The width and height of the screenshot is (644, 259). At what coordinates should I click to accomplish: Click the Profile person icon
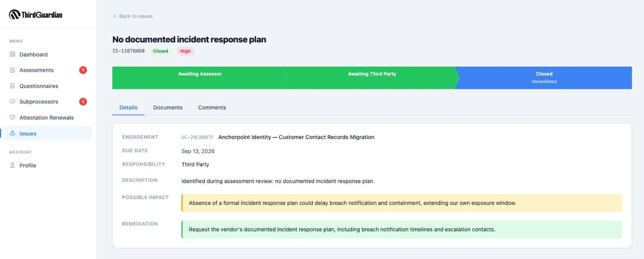[13, 165]
